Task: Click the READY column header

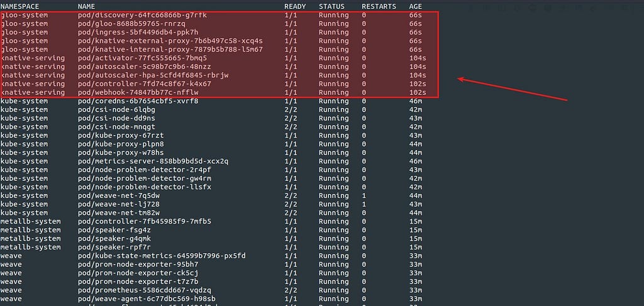Action: [295, 6]
